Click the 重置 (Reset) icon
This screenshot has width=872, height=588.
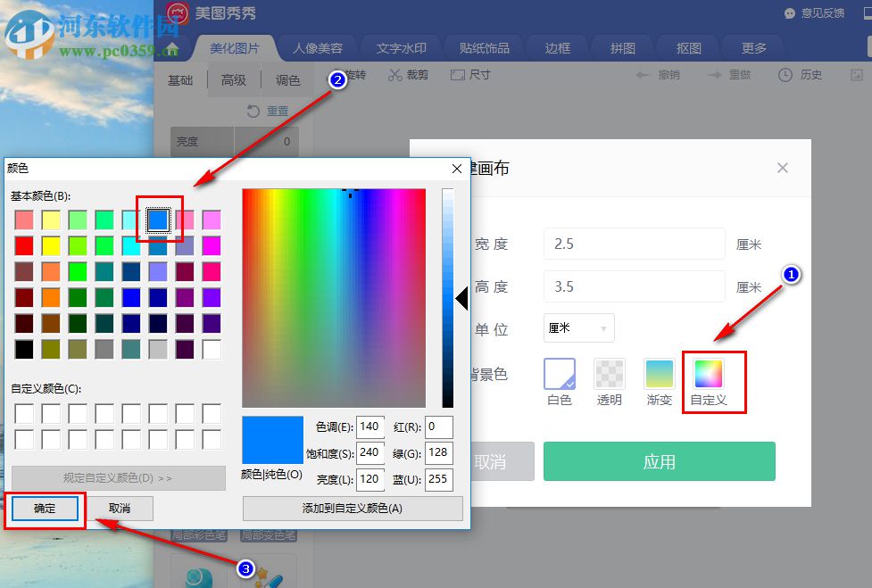tap(265, 110)
